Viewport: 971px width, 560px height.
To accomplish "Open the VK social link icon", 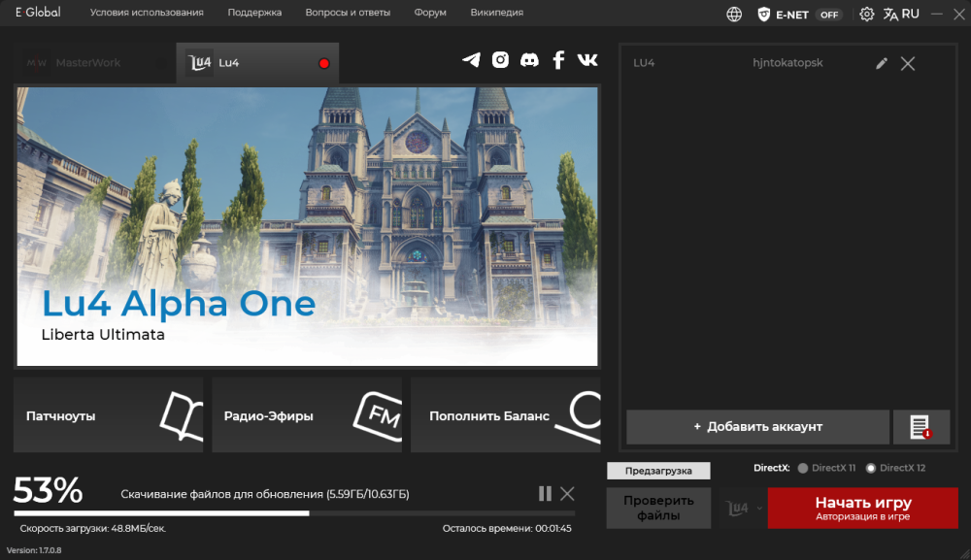I will click(587, 60).
